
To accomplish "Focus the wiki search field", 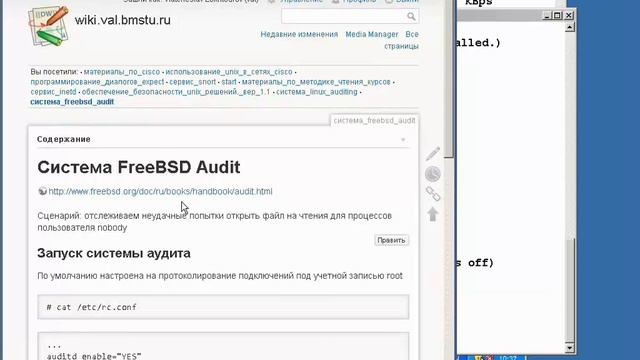I will pos(350,16).
